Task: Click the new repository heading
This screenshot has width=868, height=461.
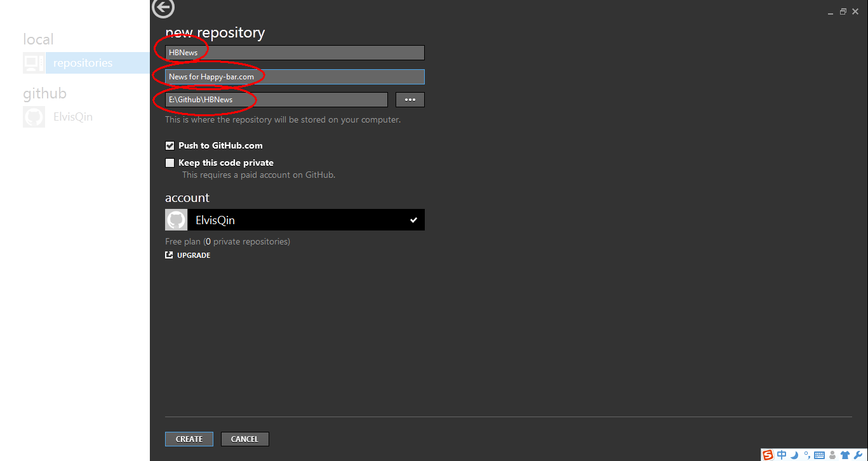Action: 215,32
